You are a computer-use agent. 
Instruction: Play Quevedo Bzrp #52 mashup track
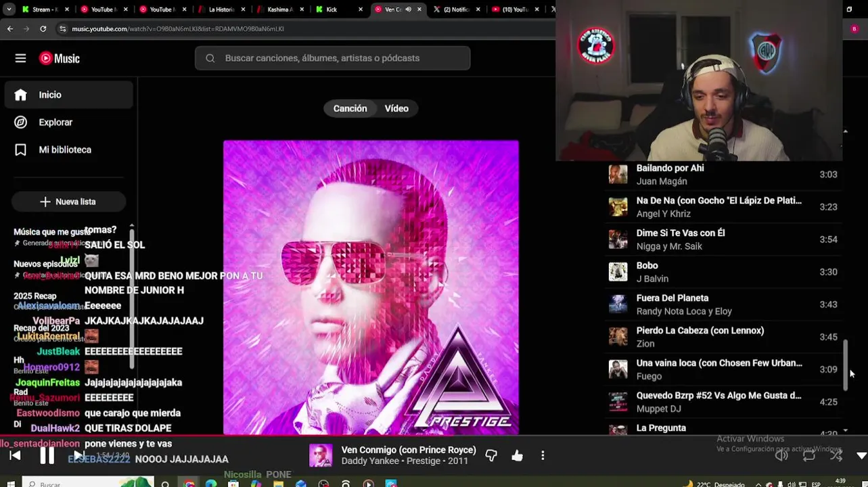pyautogui.click(x=723, y=402)
